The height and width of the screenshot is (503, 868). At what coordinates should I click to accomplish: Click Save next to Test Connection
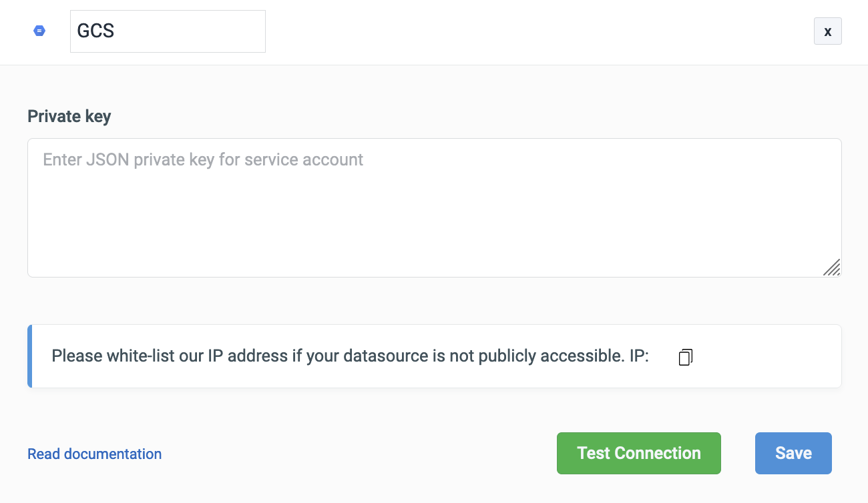pos(793,454)
